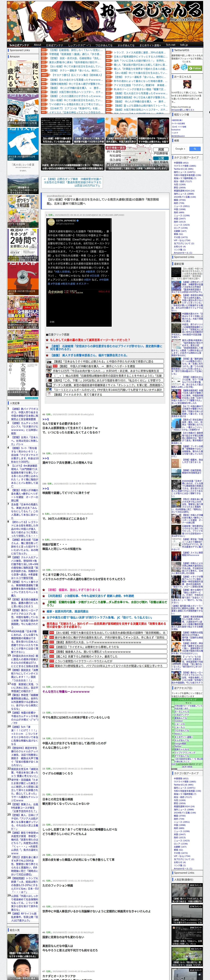Open 美人すぎる県警本部長さん 福井 link
The width and height of the screenshot is (210, 980).
coord(90,355)
